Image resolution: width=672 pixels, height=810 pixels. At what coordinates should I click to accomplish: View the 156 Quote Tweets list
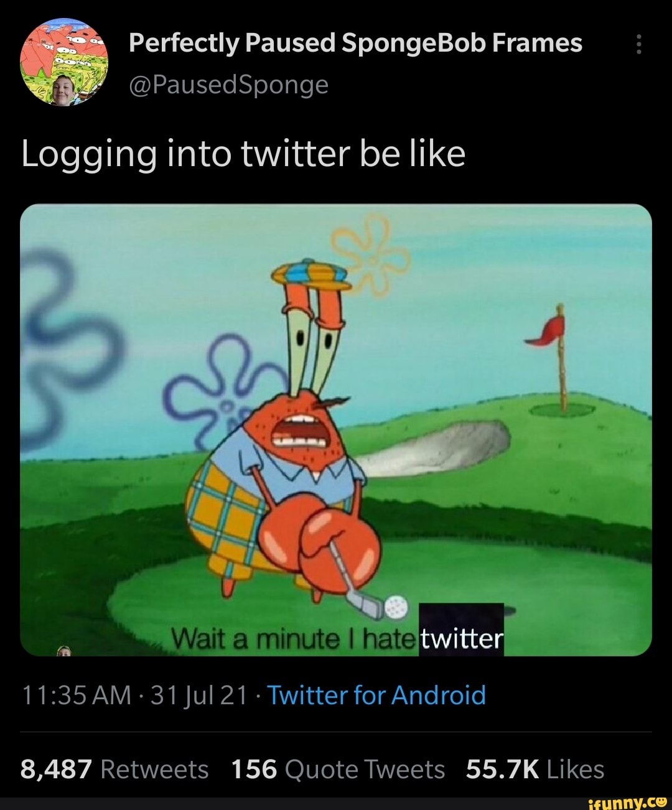pyautogui.click(x=338, y=770)
